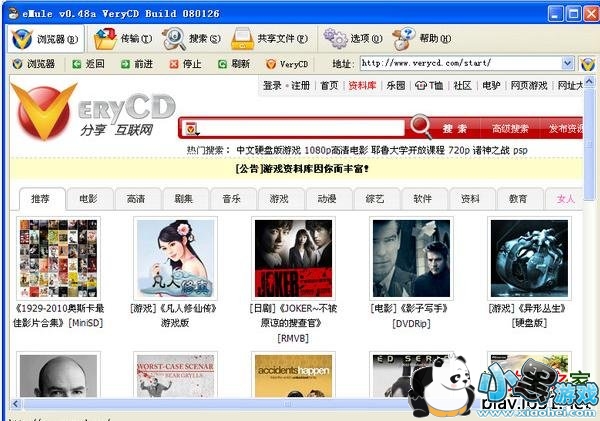Select the 软件 tab

coord(423,199)
